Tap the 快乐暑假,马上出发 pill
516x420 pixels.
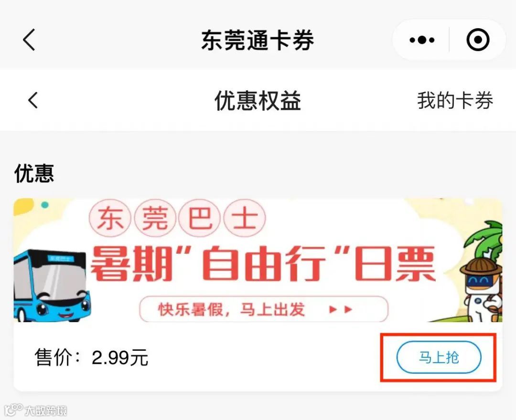[264, 309]
